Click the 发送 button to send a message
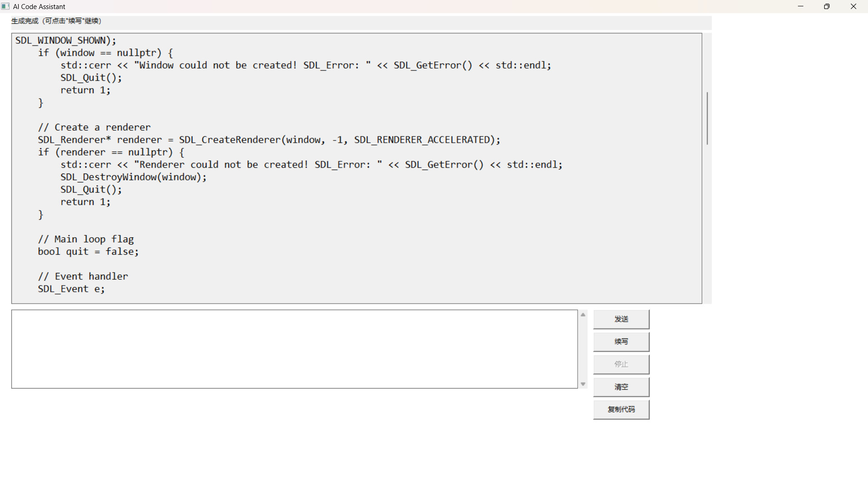Viewport: 868px width, 488px height. (621, 319)
